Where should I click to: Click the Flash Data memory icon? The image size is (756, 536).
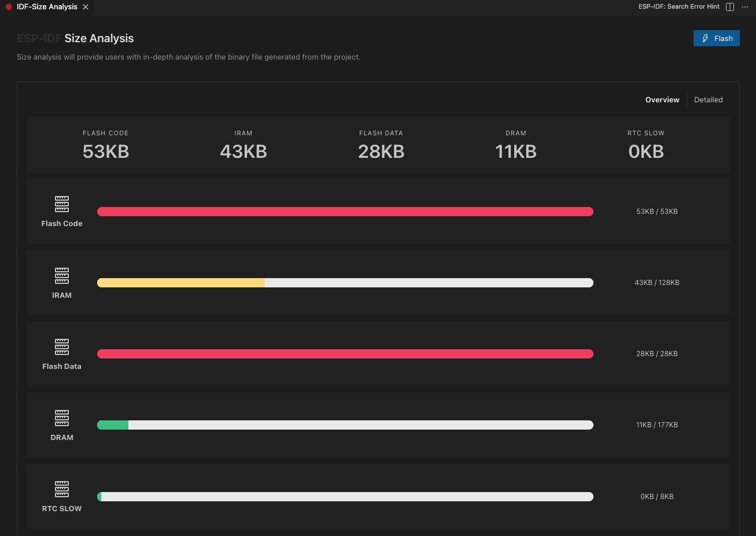(x=62, y=347)
